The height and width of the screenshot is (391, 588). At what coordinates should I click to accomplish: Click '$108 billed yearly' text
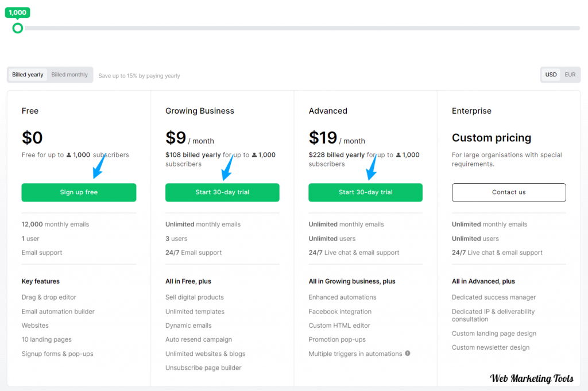point(193,155)
